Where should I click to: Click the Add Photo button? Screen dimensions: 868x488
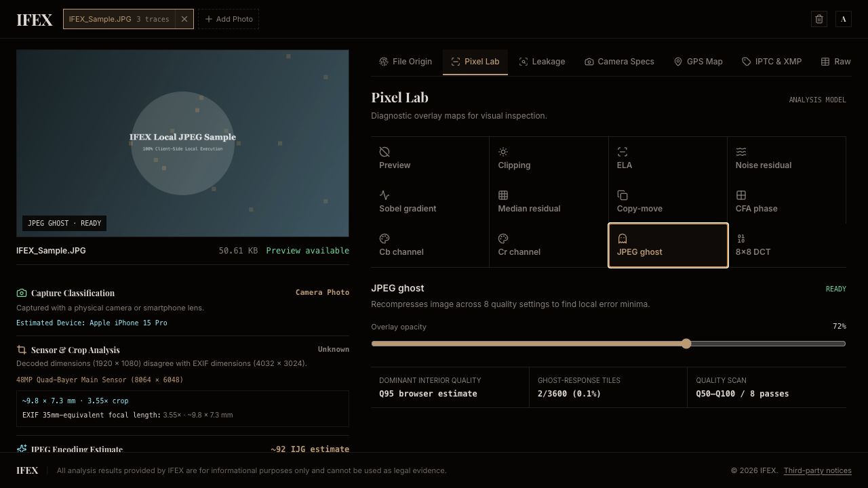229,19
